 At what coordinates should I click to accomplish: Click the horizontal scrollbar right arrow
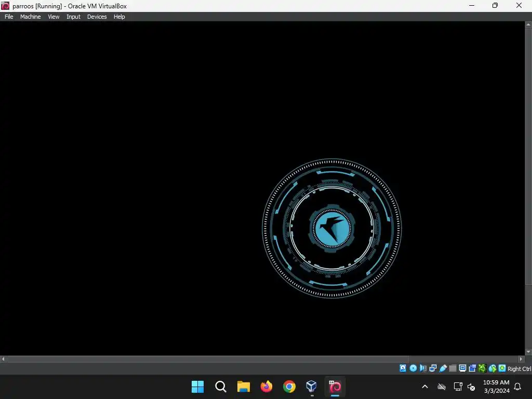click(x=522, y=359)
